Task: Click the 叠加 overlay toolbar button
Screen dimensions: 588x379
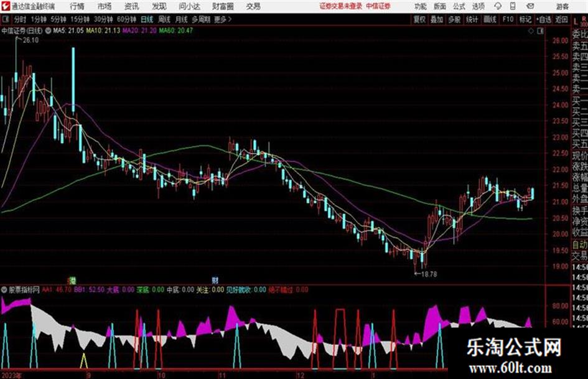Action: click(437, 19)
